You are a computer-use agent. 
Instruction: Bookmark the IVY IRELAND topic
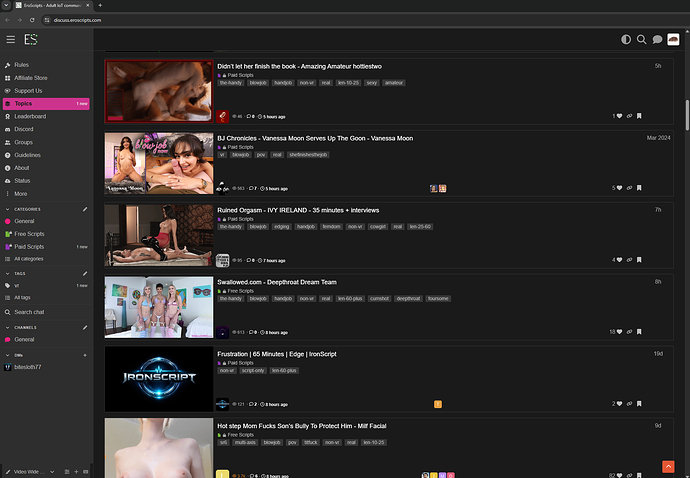639,260
